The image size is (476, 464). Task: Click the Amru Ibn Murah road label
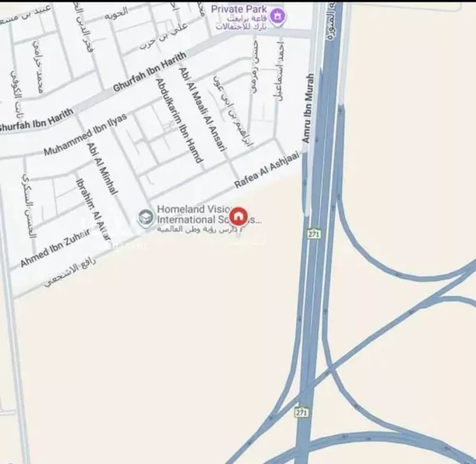pyautogui.click(x=308, y=108)
